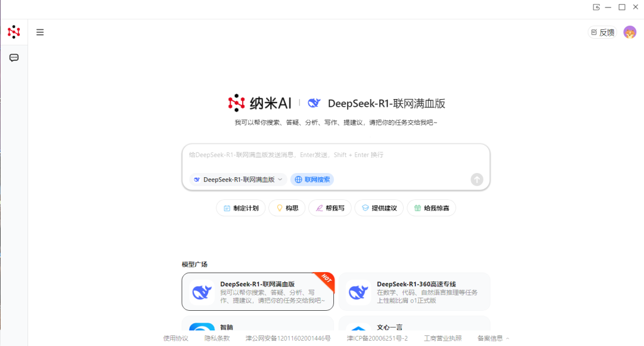Open the user avatar profile

(630, 32)
